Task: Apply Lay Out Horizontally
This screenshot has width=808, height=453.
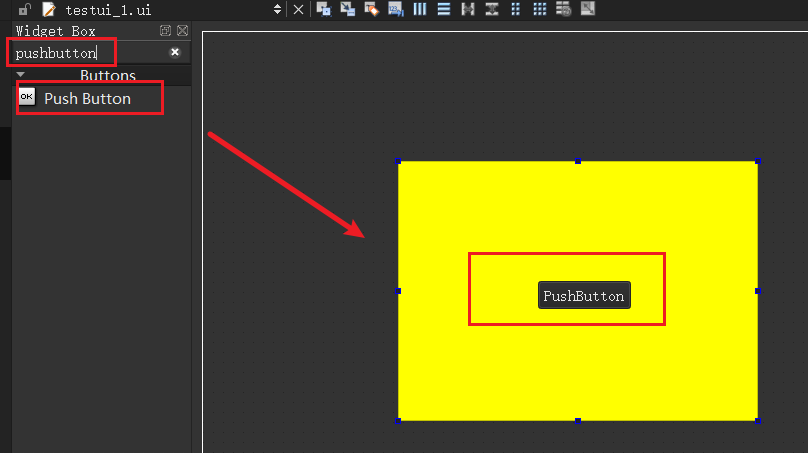Action: pyautogui.click(x=420, y=9)
